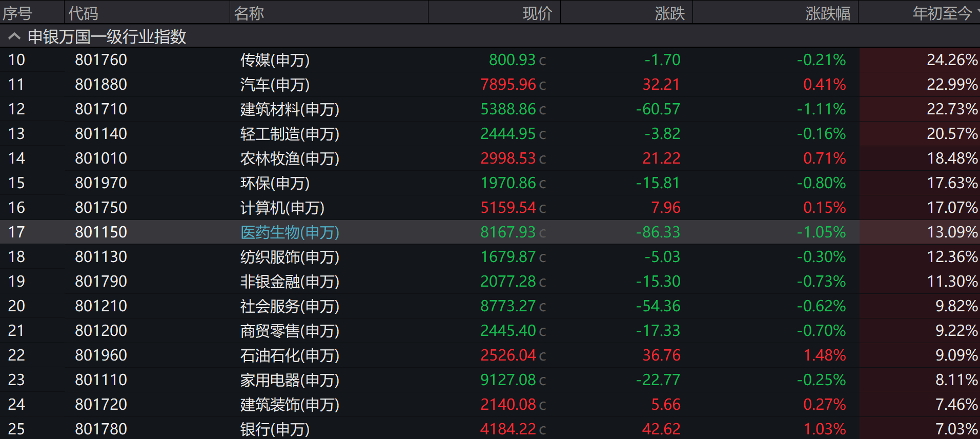Sort by the 名称 column header

click(x=249, y=13)
